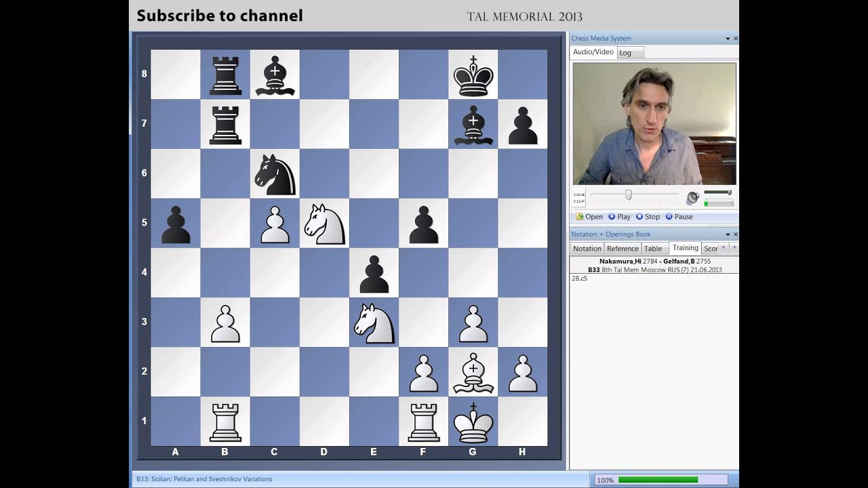The width and height of the screenshot is (868, 488).
Task: Switch to the Reference tab
Action: click(x=623, y=249)
